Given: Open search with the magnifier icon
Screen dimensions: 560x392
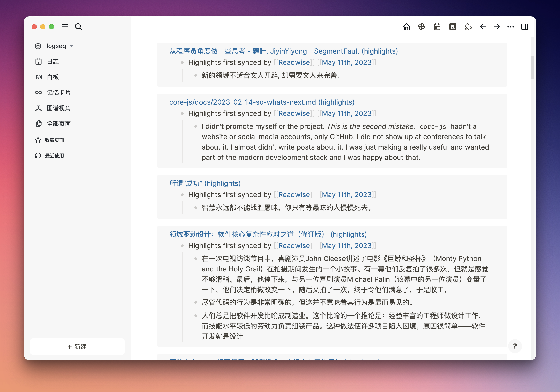Looking at the screenshot, I should click(x=78, y=27).
